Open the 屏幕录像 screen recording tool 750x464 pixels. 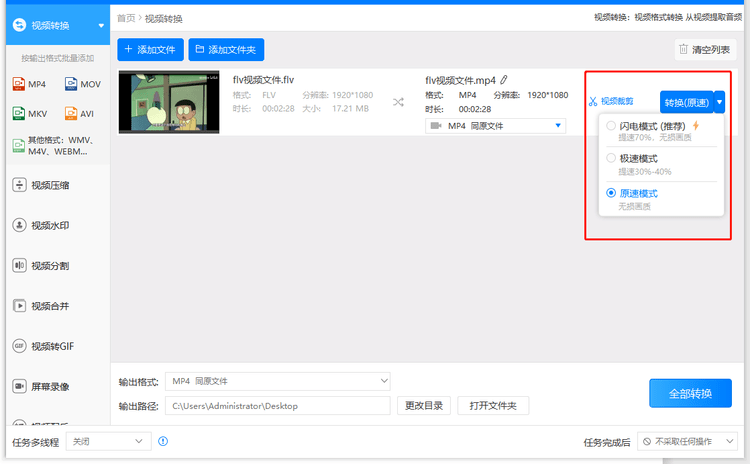click(x=41, y=386)
